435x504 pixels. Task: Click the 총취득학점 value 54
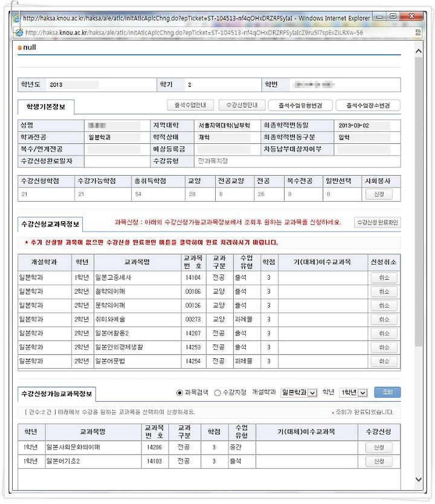(x=138, y=194)
